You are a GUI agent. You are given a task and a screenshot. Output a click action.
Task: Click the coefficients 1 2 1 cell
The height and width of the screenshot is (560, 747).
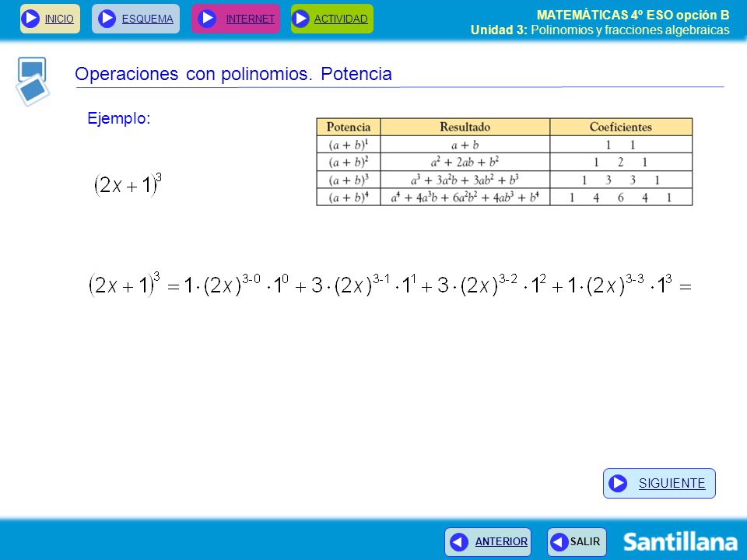621,162
